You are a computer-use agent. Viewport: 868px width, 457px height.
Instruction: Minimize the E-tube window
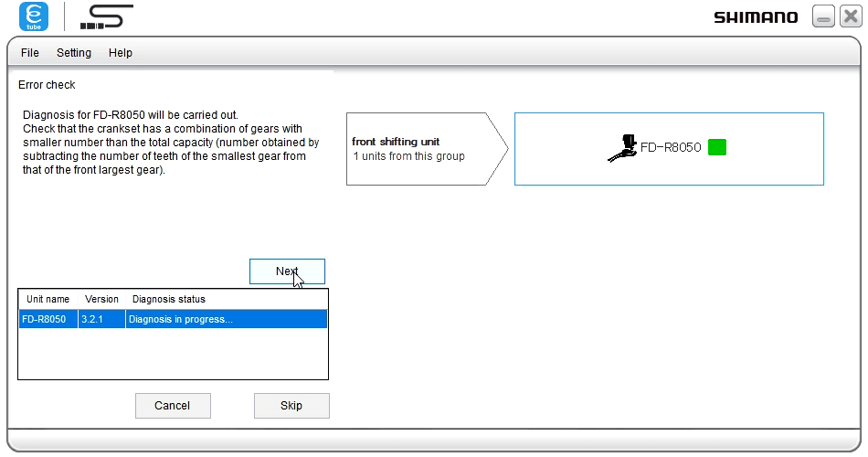coord(823,16)
